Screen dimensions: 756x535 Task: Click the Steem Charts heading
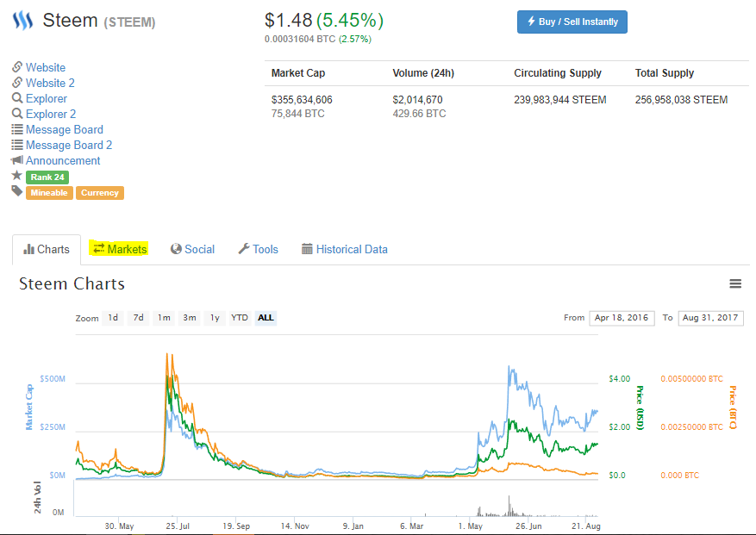tap(72, 284)
